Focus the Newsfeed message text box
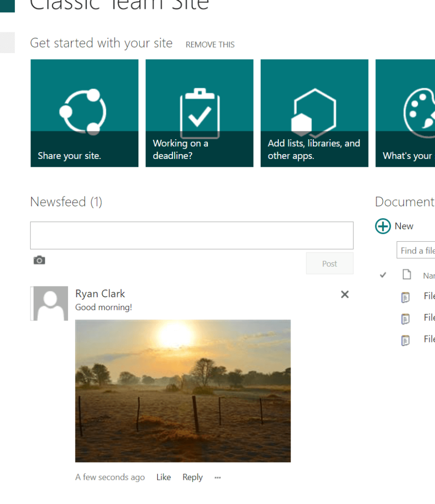The height and width of the screenshot is (504, 435). [192, 235]
